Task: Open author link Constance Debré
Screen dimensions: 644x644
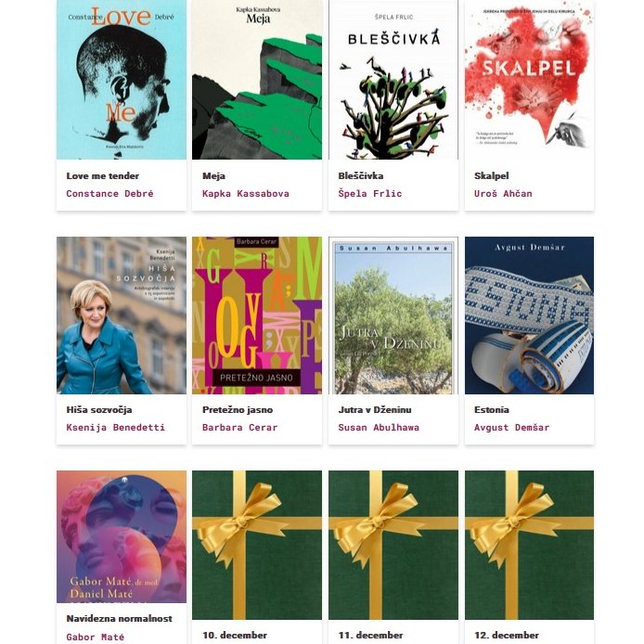Action: coord(109,193)
